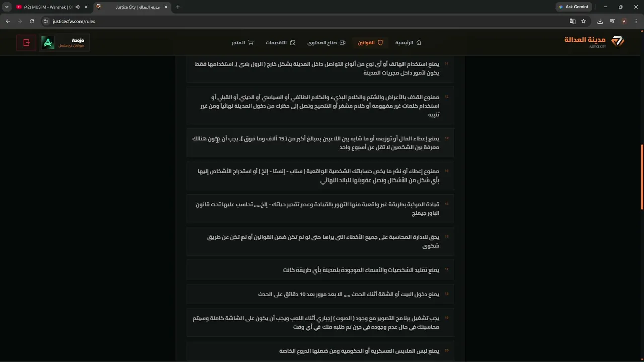Click rule 19 about recording software
644x362 pixels.
pos(320,323)
